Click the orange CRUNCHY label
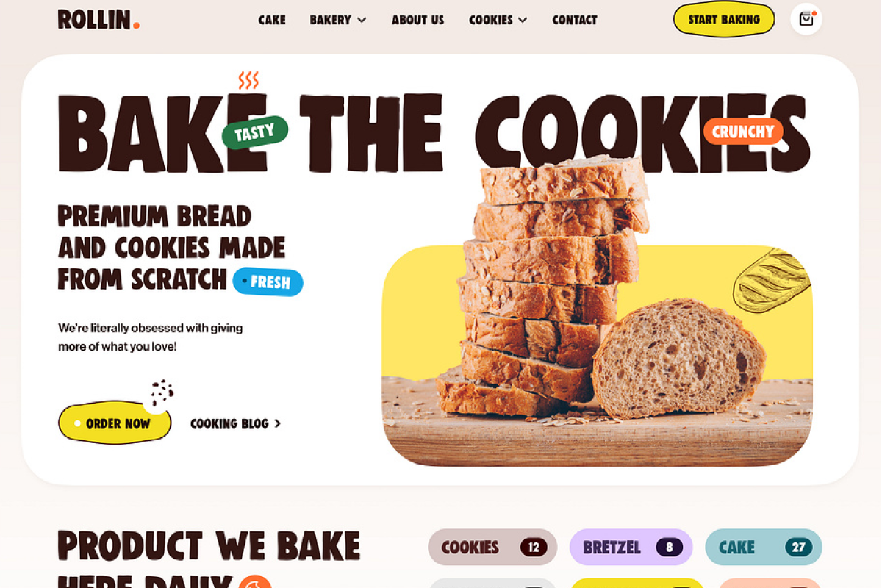882x588 pixels. [x=743, y=132]
